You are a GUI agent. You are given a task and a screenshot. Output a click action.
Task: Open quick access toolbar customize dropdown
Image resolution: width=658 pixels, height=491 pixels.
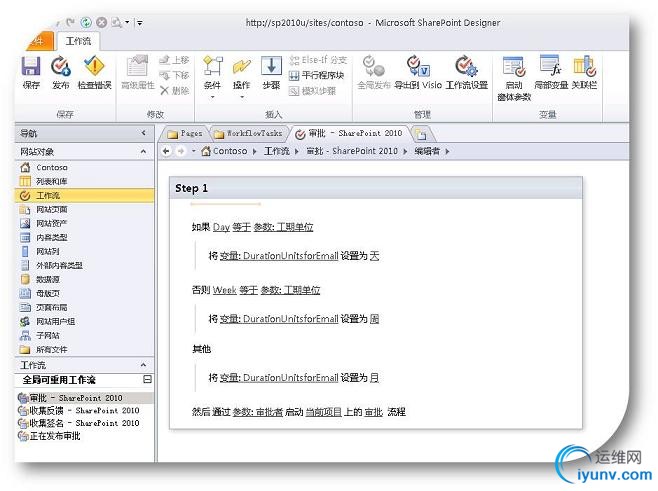click(x=140, y=23)
